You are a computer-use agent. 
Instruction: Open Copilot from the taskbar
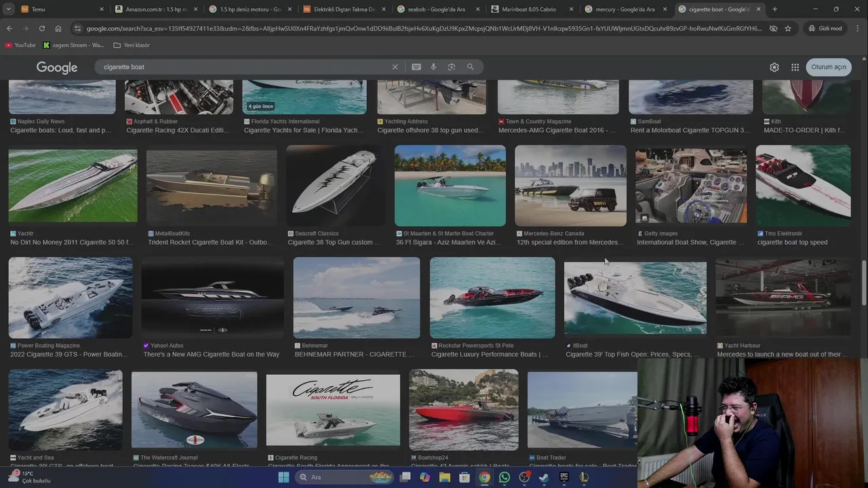(425, 477)
